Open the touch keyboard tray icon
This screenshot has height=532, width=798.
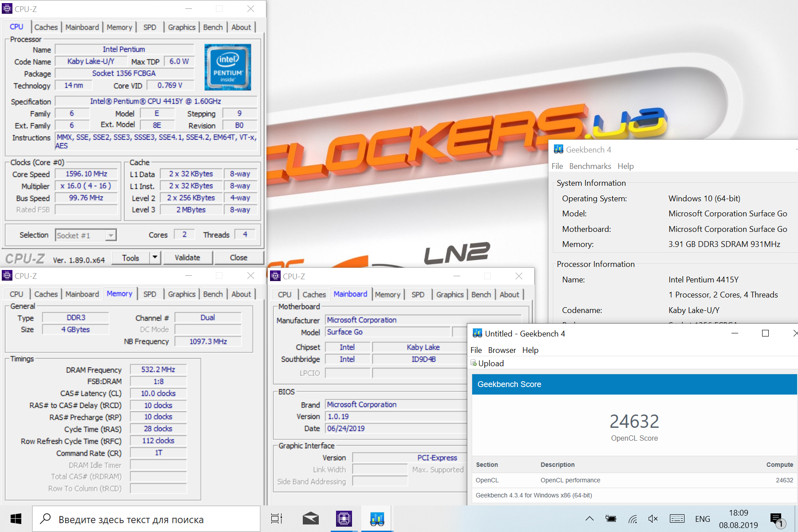coord(677,519)
